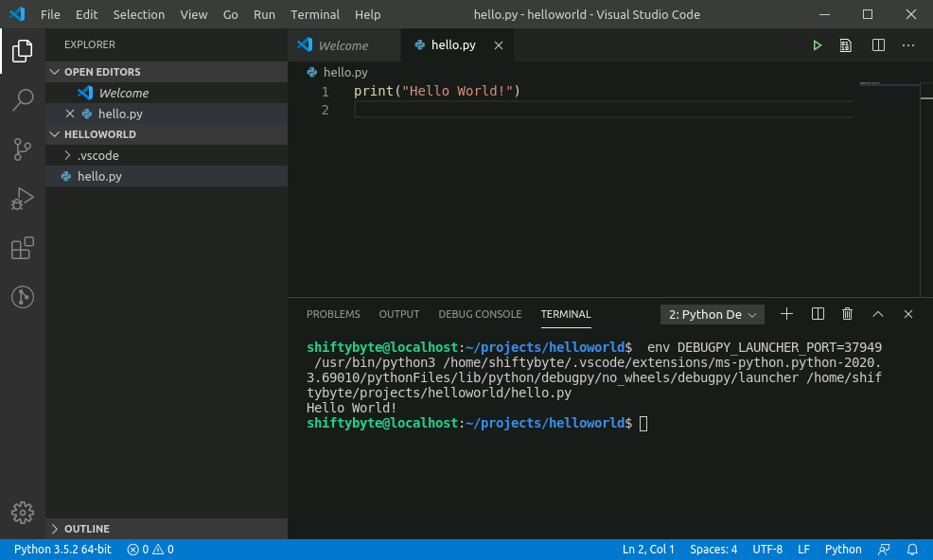This screenshot has height=560, width=933.
Task: Open the Edit menu
Action: click(x=86, y=14)
